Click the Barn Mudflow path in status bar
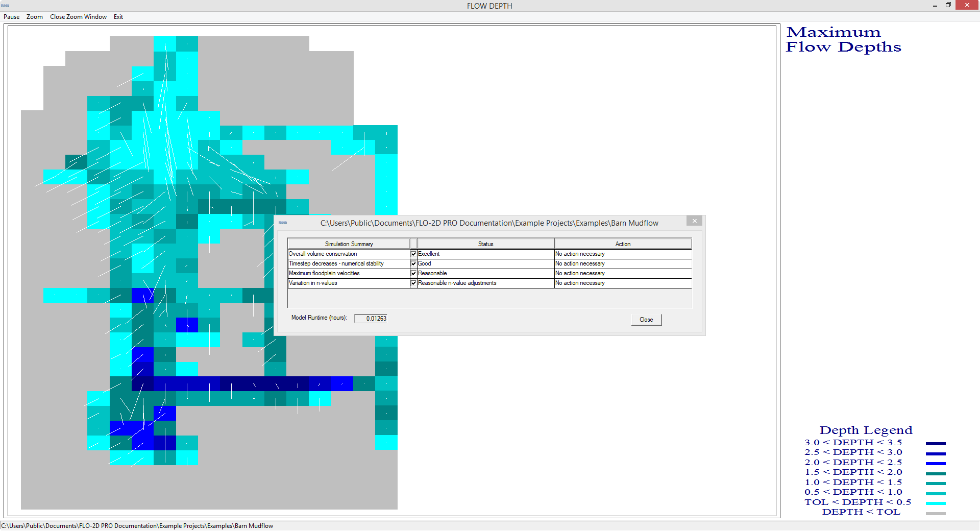 point(137,525)
